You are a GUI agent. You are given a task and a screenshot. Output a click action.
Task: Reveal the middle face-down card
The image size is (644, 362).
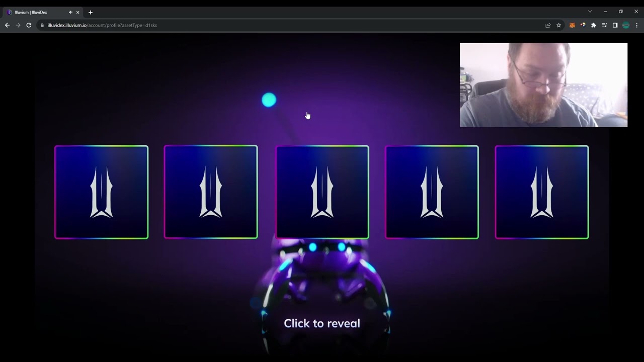coord(322,192)
